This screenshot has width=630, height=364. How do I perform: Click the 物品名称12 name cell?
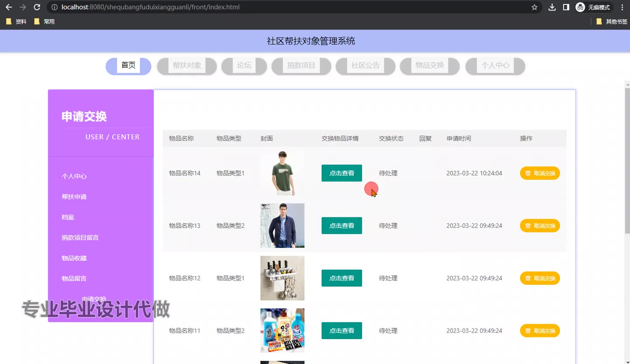(x=185, y=278)
